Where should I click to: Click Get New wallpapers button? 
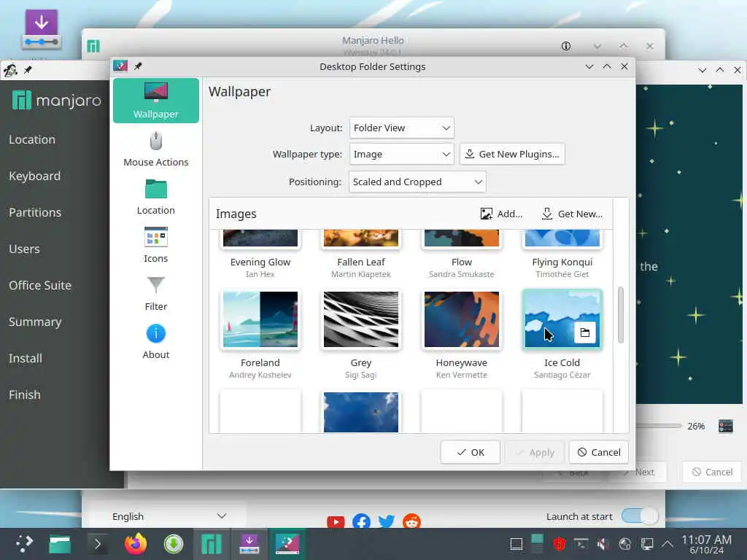tap(572, 214)
